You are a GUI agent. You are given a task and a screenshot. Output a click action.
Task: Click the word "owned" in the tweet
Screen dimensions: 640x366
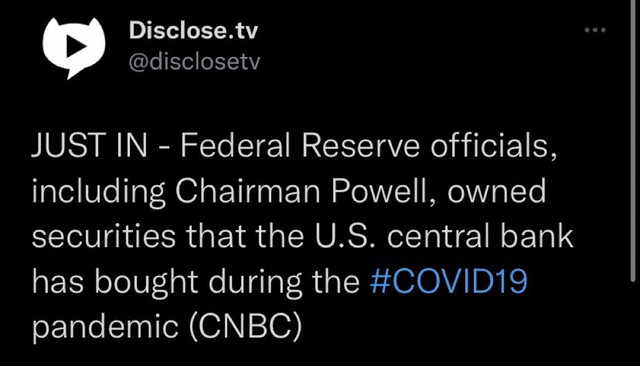[x=496, y=192]
